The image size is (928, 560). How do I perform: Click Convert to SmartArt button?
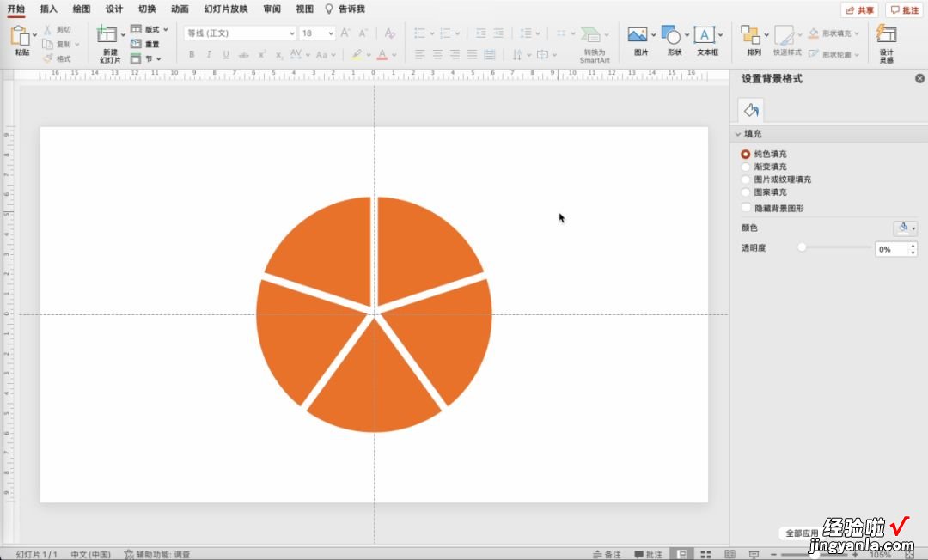pos(594,45)
